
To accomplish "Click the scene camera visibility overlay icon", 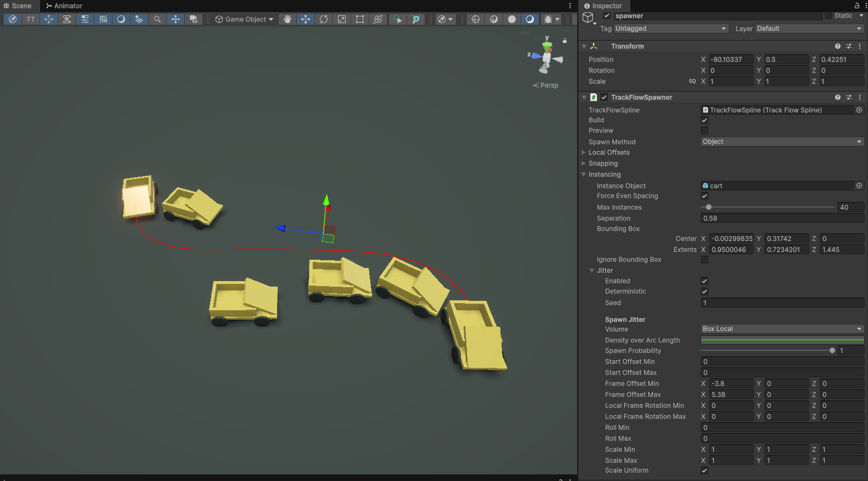I will (194, 19).
